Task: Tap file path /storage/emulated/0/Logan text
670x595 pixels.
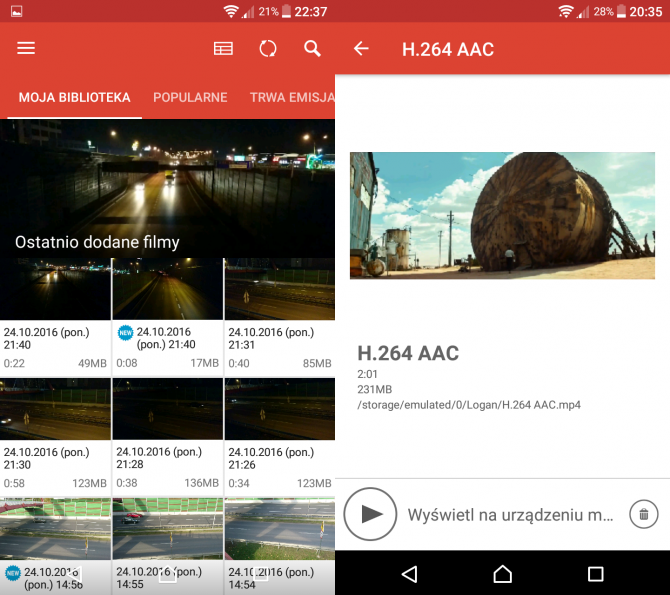Action: [x=469, y=405]
